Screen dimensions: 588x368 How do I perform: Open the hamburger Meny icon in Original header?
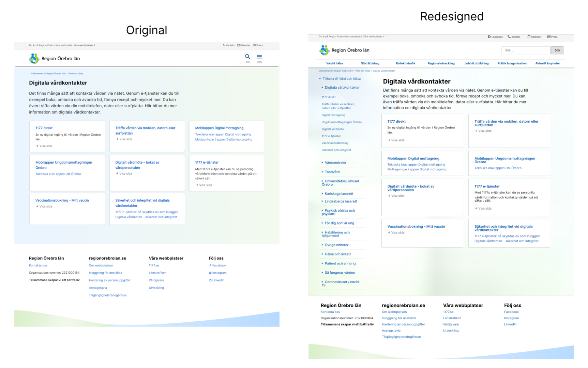click(x=259, y=57)
